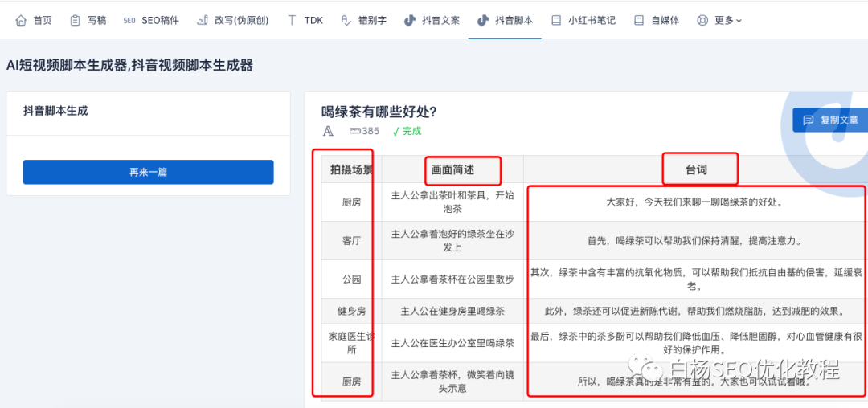The height and width of the screenshot is (408, 868).
Task: Click line 大家好，今天我们来聊一聊喝绿茶的好处
Action: tap(695, 202)
